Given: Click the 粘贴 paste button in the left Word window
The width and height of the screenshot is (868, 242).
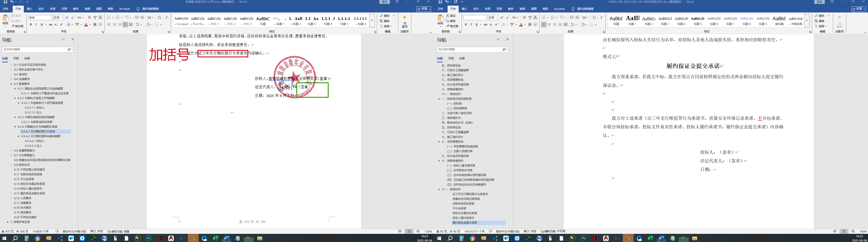Looking at the screenshot, I should click(x=5, y=21).
